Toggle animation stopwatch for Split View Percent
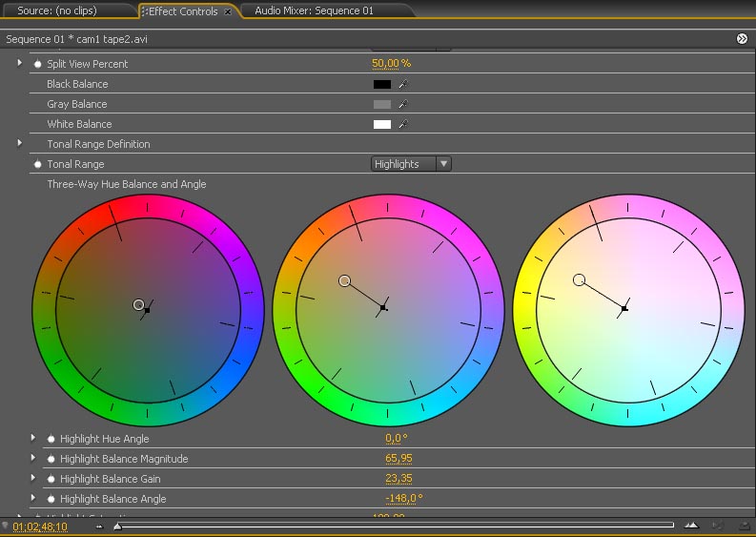Image resolution: width=756 pixels, height=537 pixels. point(38,64)
